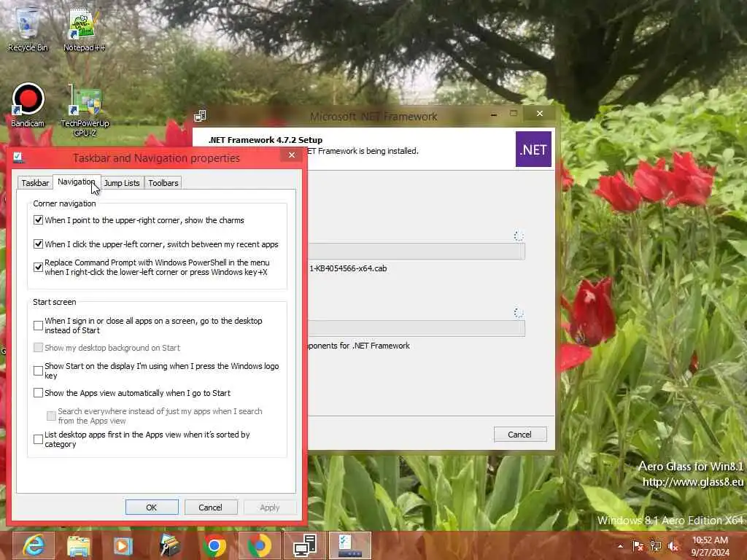Click the .NET purple logo in installer
Image resolution: width=747 pixels, height=560 pixels.
point(533,149)
